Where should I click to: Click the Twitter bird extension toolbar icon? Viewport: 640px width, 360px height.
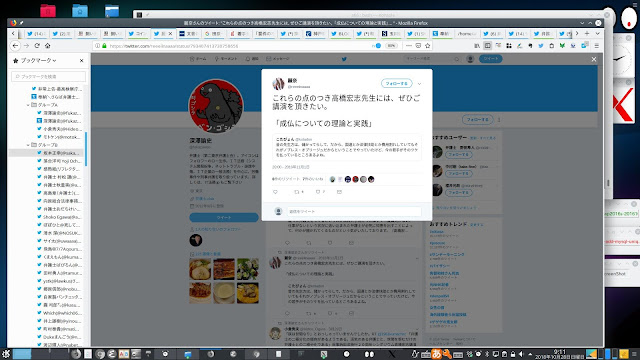[541, 46]
